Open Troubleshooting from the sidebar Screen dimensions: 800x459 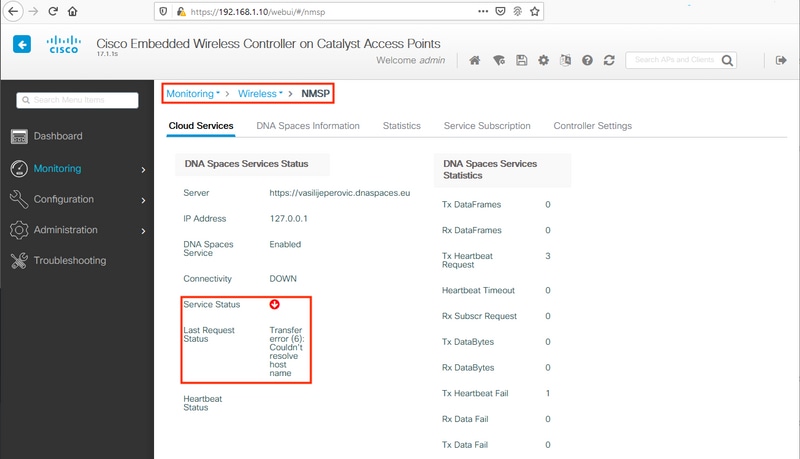[x=70, y=261]
